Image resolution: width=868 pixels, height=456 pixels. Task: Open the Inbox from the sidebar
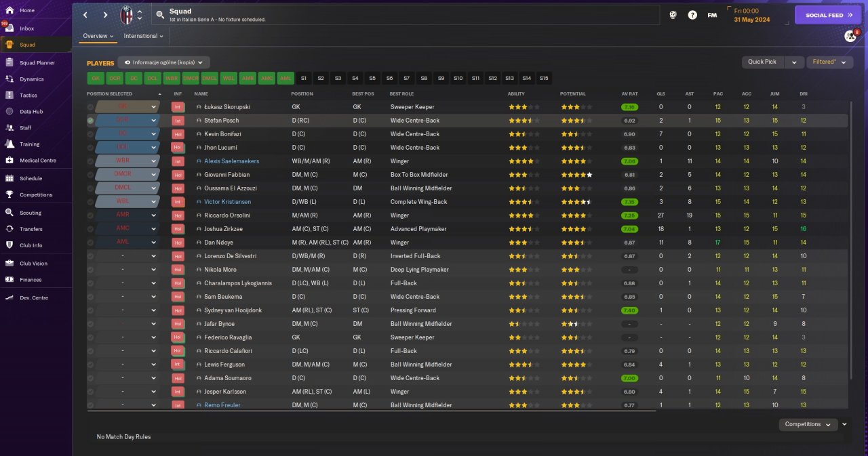[27, 28]
